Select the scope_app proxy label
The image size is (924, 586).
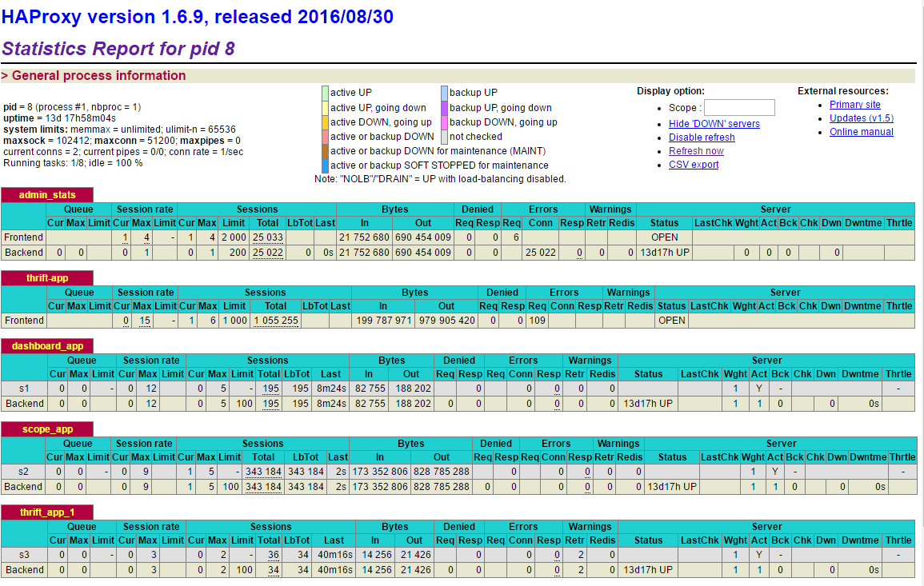(x=47, y=429)
